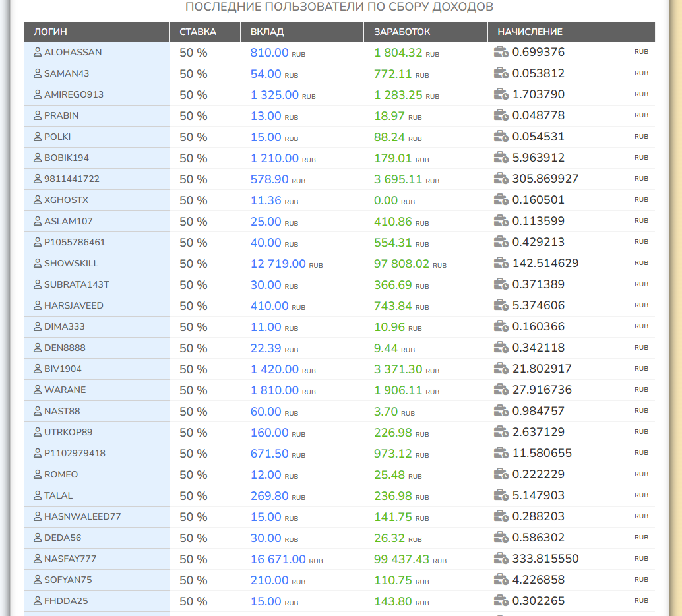Click the 810.00 RUB deposit value

[278, 53]
